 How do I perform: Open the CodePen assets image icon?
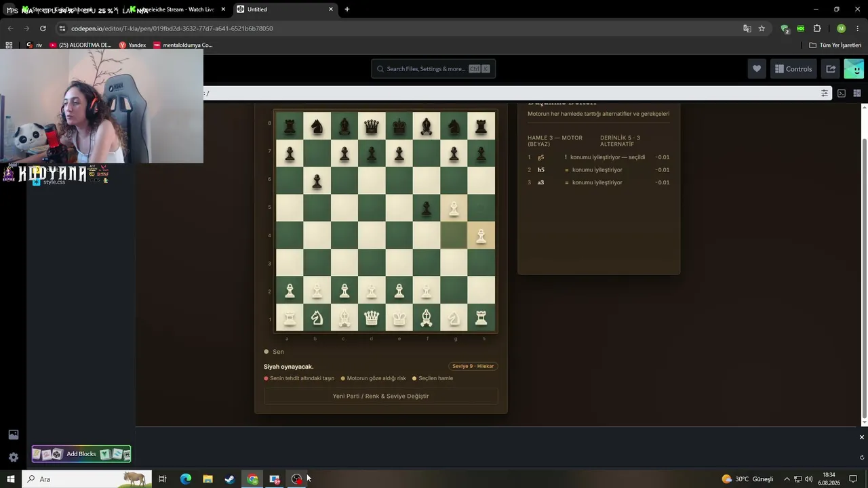[x=13, y=434]
